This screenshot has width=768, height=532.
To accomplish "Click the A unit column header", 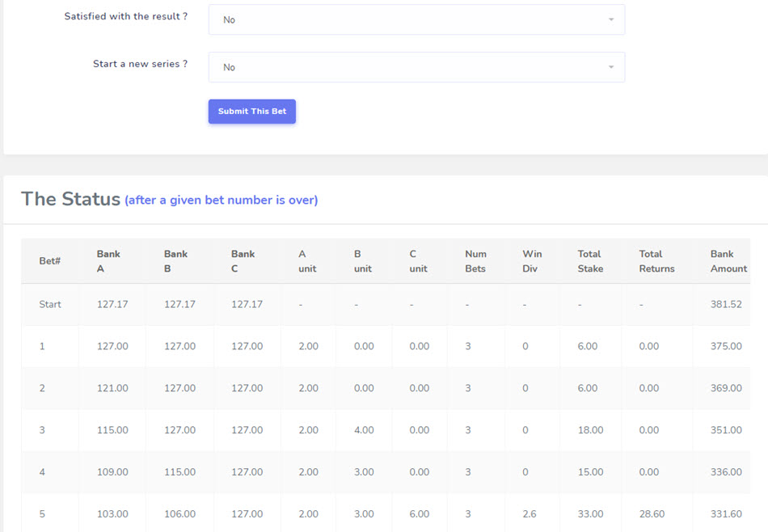I will coord(307,261).
